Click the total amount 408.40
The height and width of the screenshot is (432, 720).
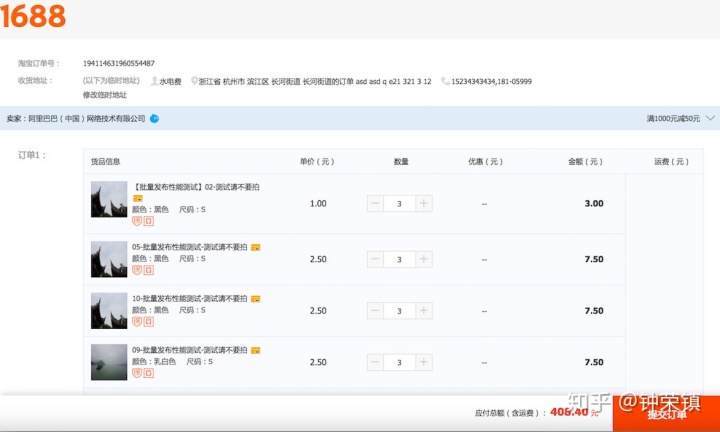(569, 412)
